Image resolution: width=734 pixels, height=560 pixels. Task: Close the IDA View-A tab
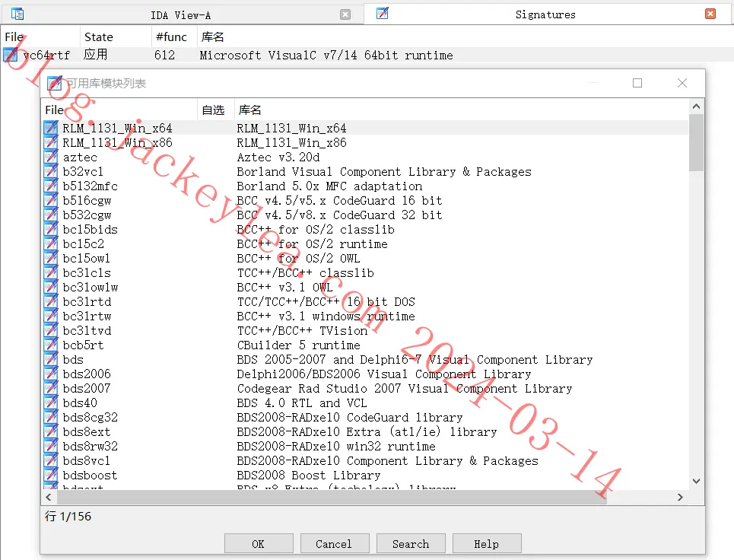click(345, 14)
